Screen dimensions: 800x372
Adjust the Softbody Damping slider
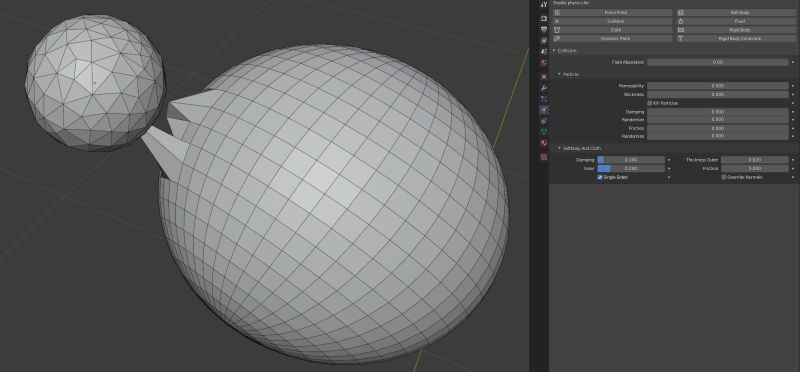click(x=631, y=160)
